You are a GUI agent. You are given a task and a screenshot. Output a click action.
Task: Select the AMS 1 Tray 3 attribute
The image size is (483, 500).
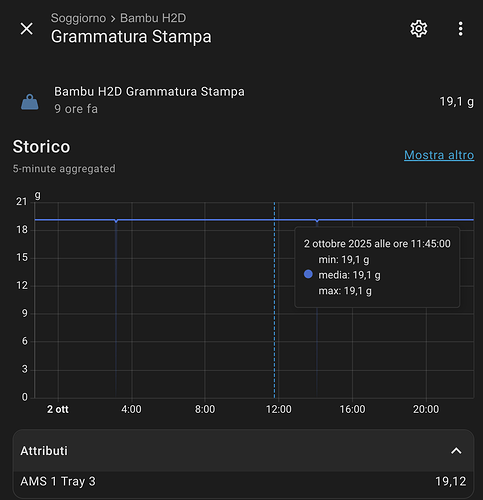click(58, 481)
